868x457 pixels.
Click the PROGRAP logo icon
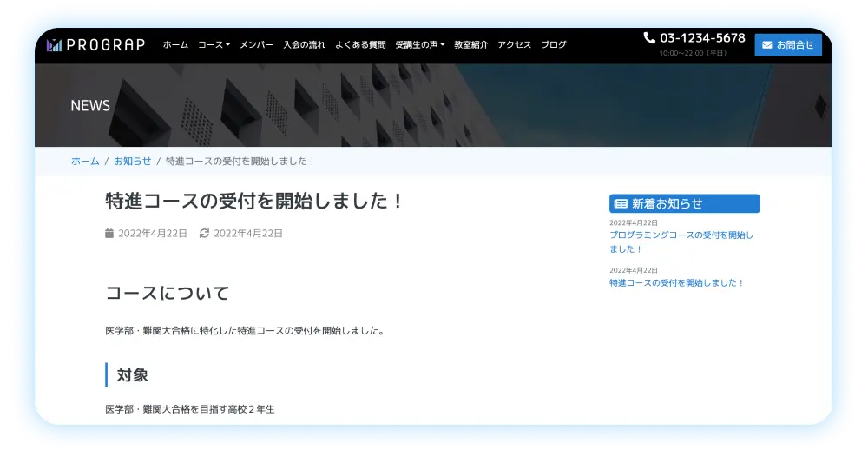[x=54, y=45]
